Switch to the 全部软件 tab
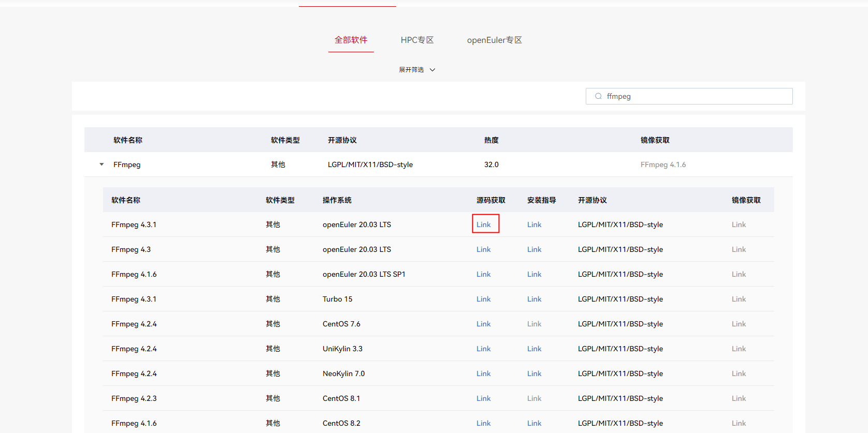 351,40
